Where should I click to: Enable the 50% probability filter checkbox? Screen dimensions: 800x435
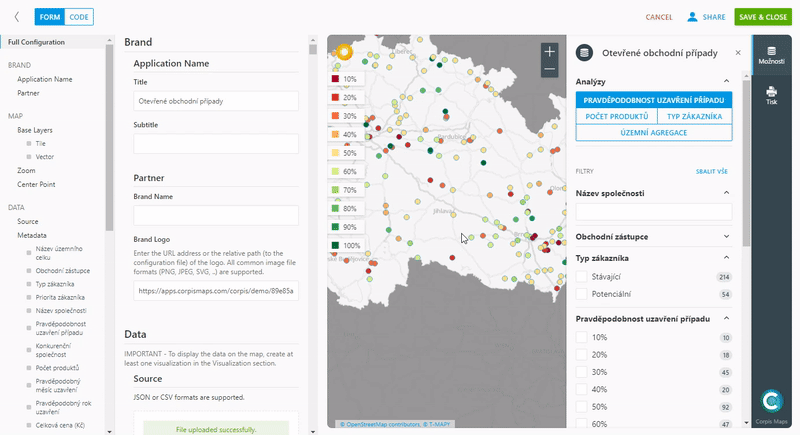click(x=581, y=406)
